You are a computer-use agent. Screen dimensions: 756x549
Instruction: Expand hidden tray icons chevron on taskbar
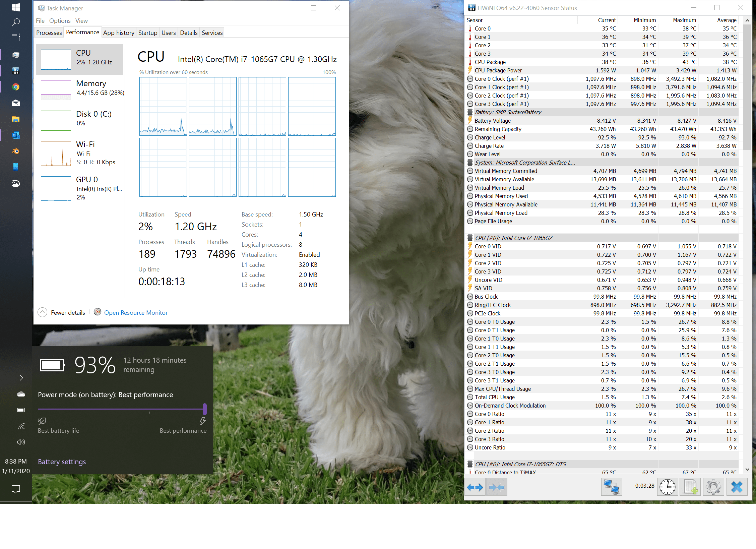21,378
